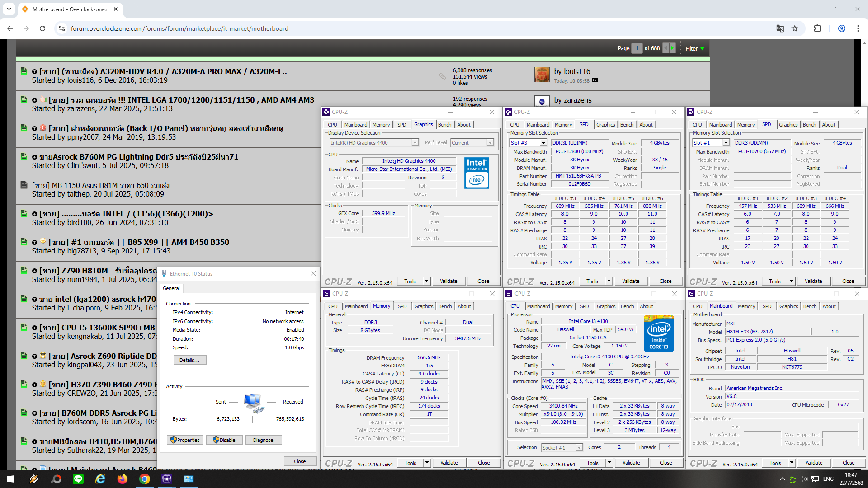
Task: Click Diagnose in Ethernet 10 Status
Action: (x=263, y=440)
